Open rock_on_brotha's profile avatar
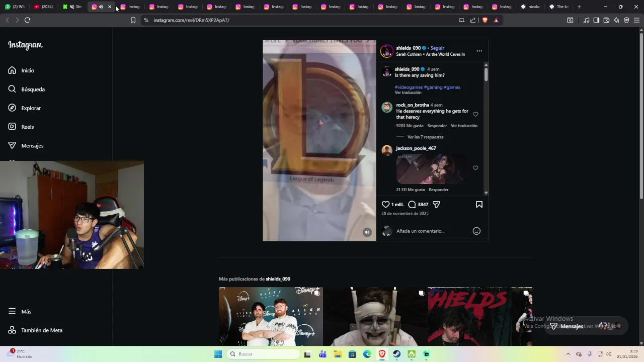Viewport: 644px width, 362px height. click(x=387, y=107)
